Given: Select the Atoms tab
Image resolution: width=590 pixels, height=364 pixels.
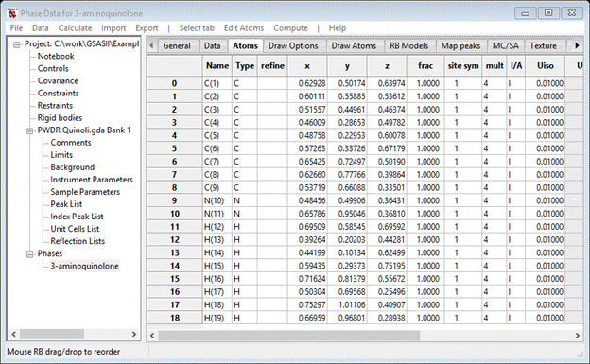Looking at the screenshot, I should point(245,45).
